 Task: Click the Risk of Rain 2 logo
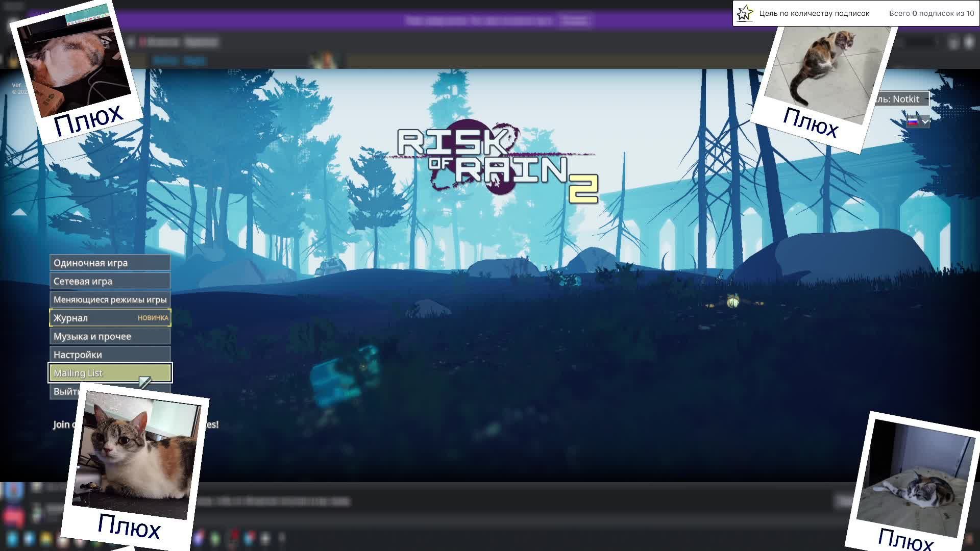click(x=498, y=161)
